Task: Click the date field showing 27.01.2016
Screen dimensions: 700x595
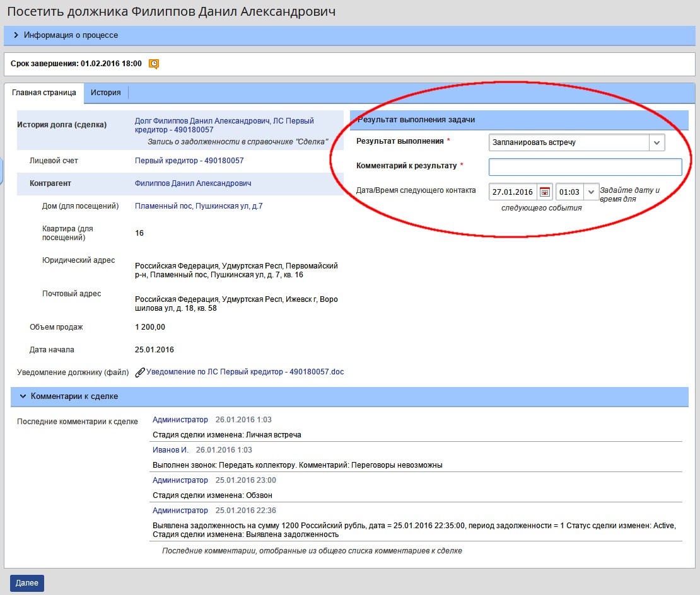Action: click(513, 192)
